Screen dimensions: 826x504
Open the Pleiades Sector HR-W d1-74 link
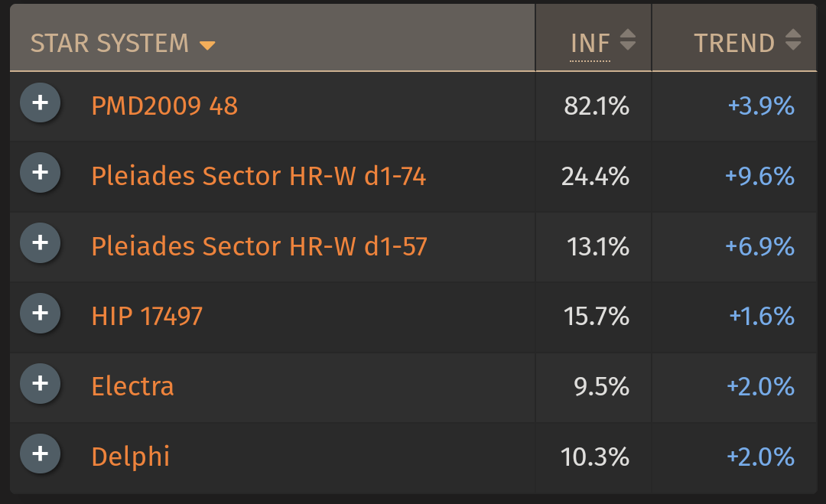259,176
